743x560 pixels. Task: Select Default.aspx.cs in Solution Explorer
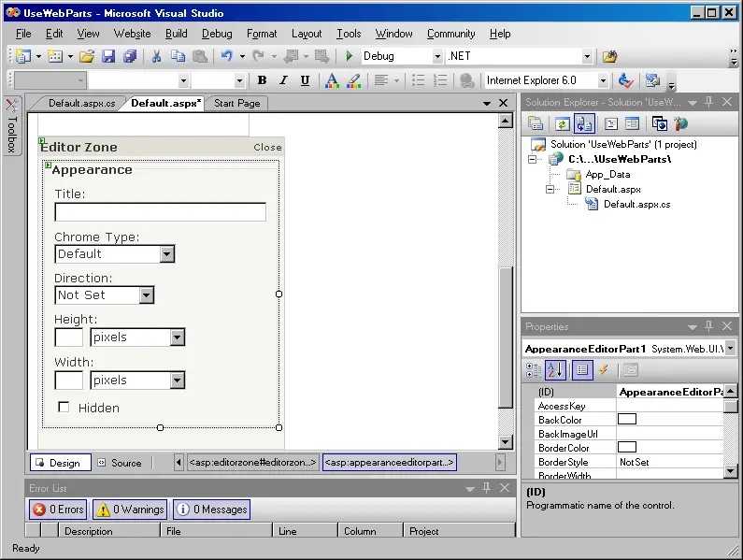click(636, 205)
